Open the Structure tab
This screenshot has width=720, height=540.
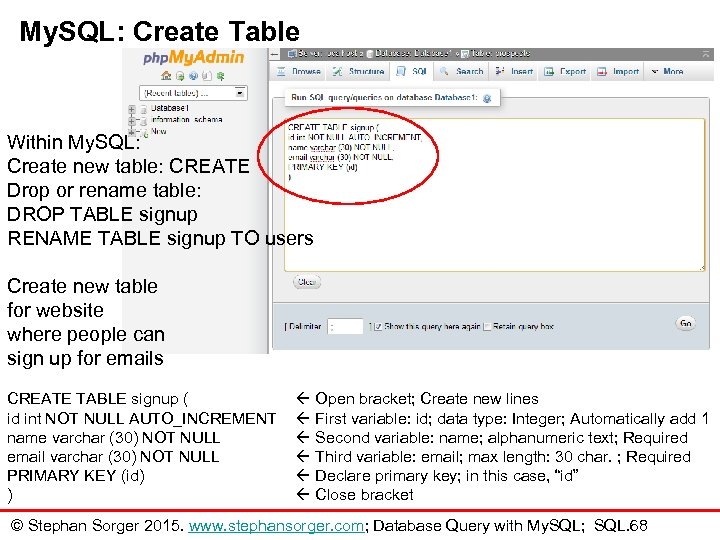(358, 72)
